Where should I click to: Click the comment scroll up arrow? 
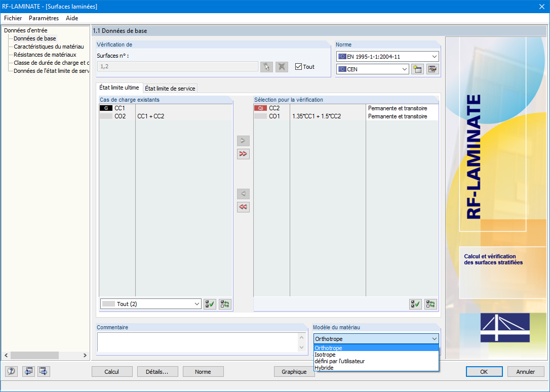pyautogui.click(x=302, y=337)
